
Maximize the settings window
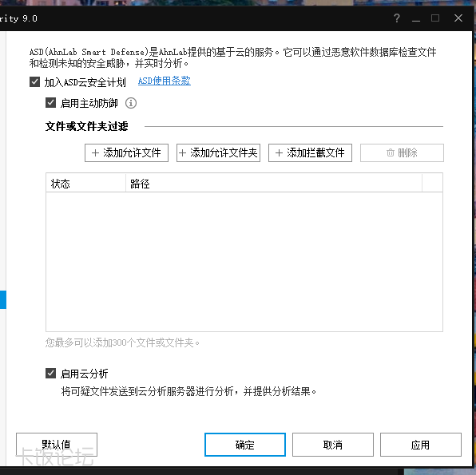click(435, 18)
